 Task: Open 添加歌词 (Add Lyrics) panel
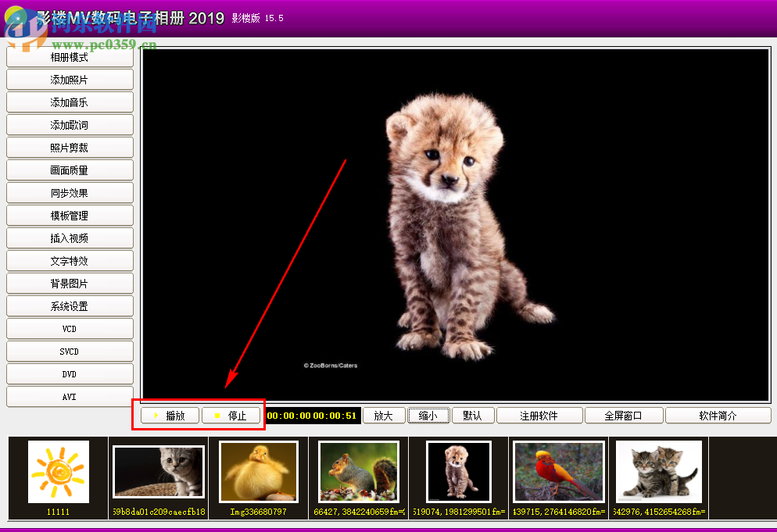(x=69, y=124)
